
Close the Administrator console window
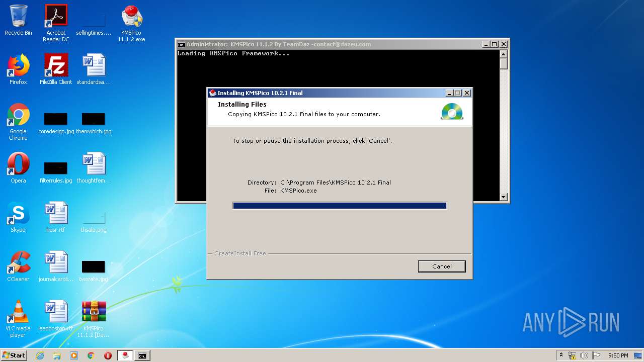[504, 44]
